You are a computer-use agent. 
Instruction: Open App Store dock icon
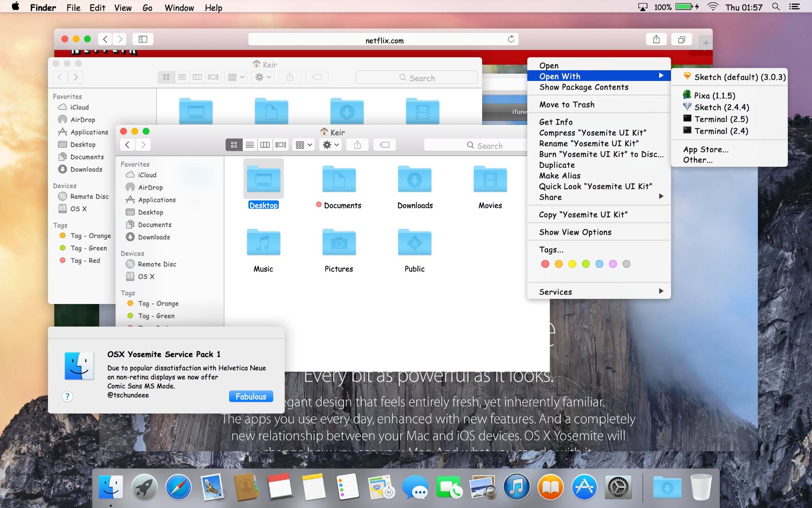point(584,487)
